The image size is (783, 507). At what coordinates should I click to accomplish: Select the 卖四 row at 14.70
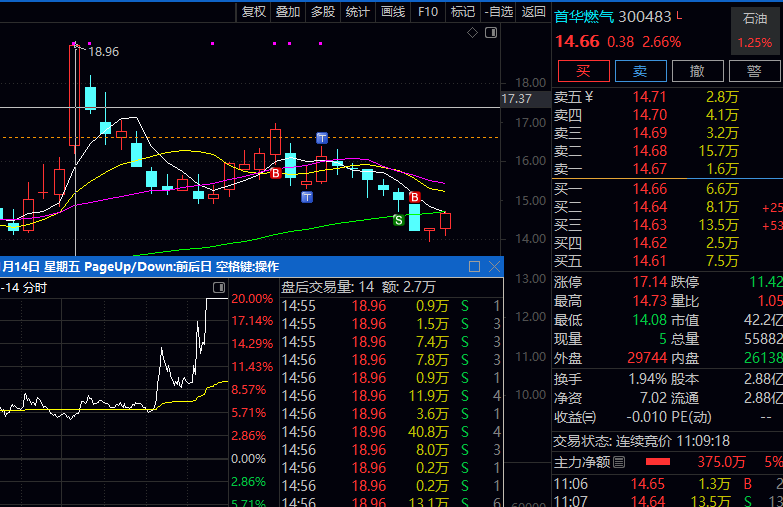click(x=667, y=115)
